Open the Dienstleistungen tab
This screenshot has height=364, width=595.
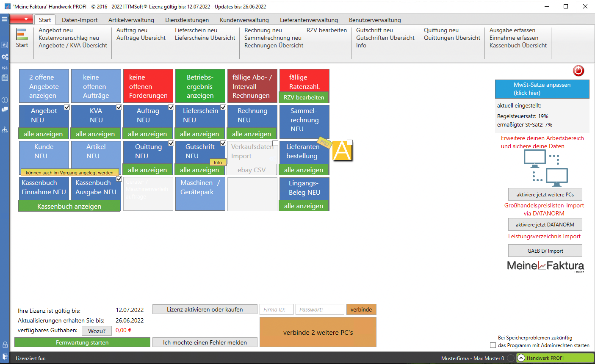pos(187,20)
